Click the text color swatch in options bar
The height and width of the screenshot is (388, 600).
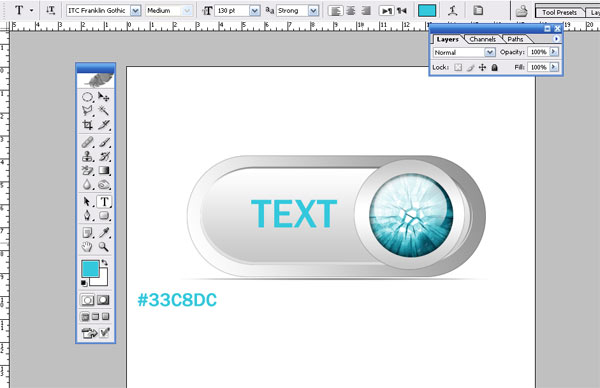(x=427, y=11)
